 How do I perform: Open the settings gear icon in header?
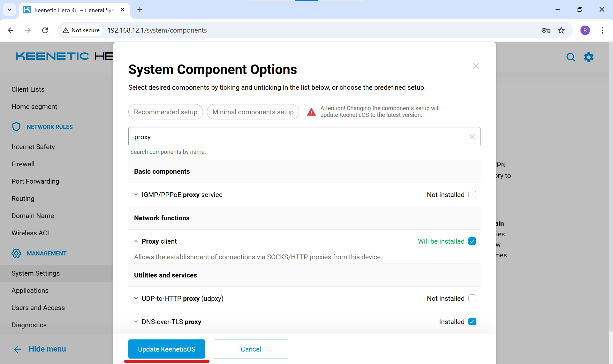[x=588, y=57]
